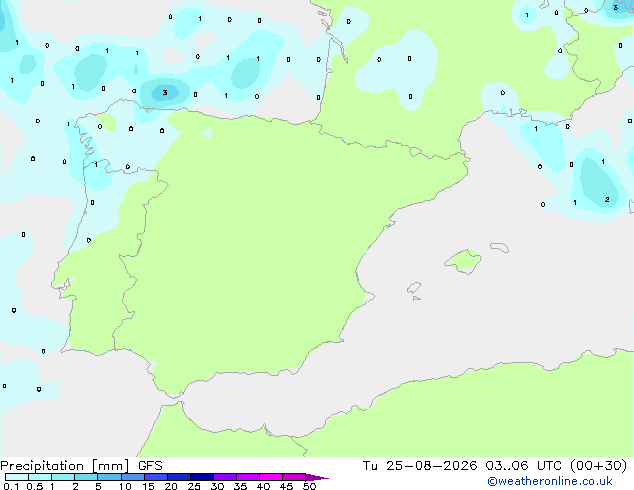634x490 pixels.
Task: Click the legend label '25'
Action: pos(194,486)
